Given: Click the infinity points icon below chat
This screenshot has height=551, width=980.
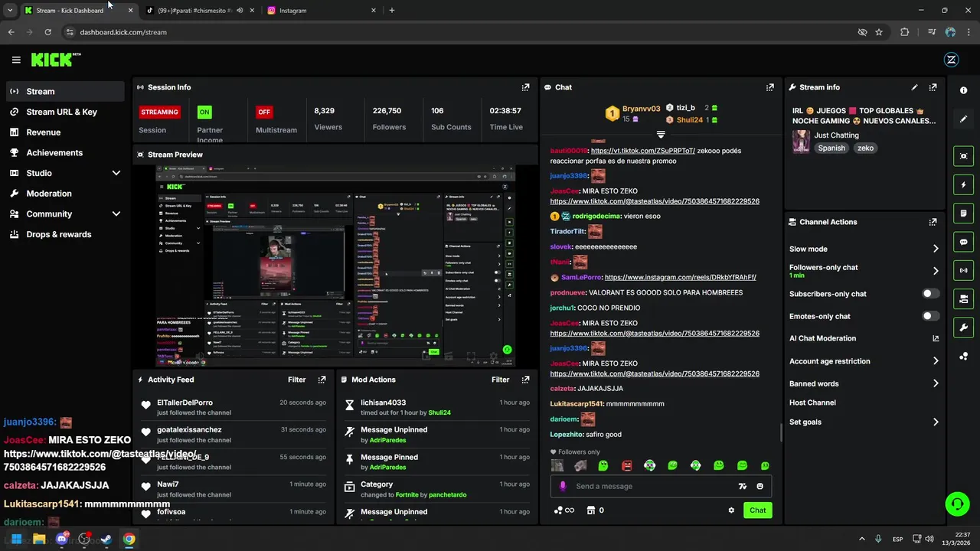Looking at the screenshot, I should coord(563,510).
